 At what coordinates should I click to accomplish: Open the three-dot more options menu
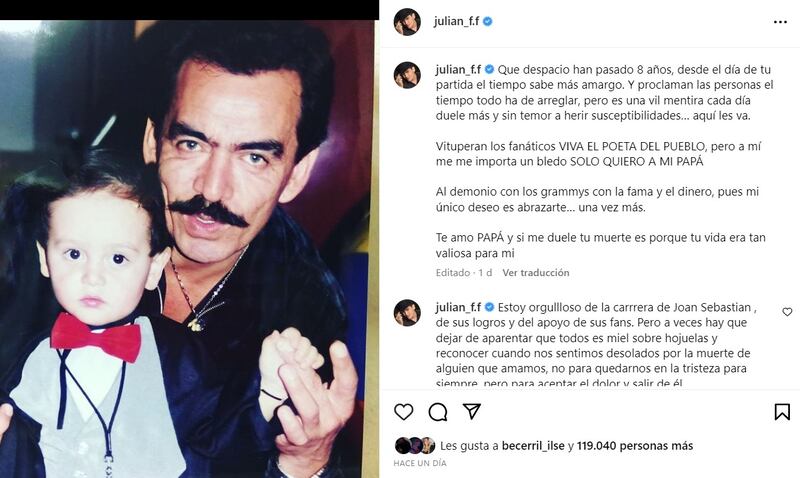[780, 22]
